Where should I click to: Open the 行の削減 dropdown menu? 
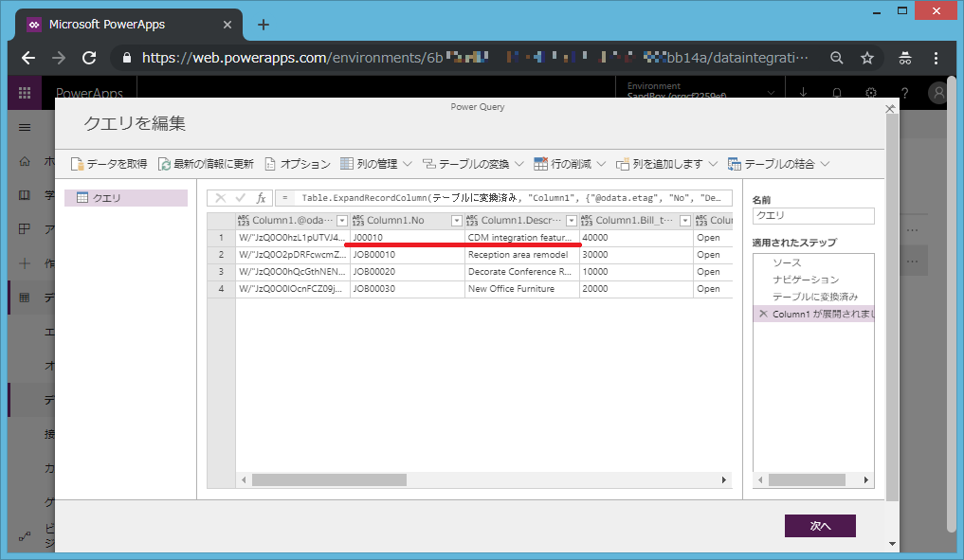point(570,164)
